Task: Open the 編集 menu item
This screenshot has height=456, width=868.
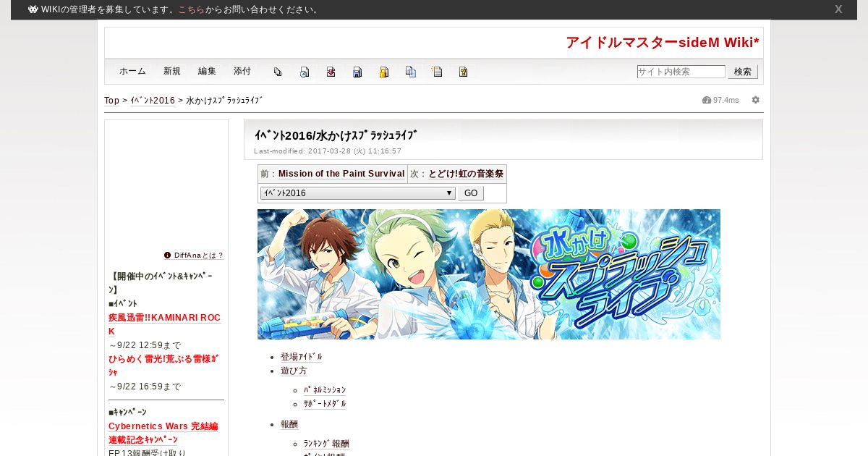Action: click(207, 71)
